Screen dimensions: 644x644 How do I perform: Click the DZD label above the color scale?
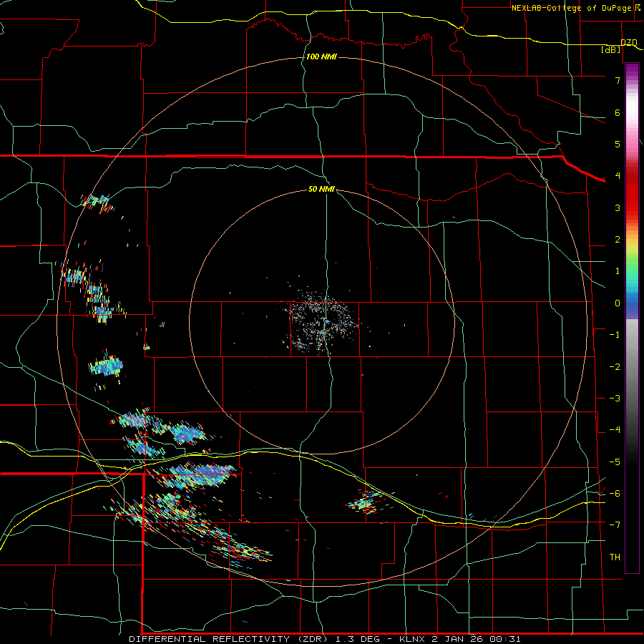pos(629,42)
